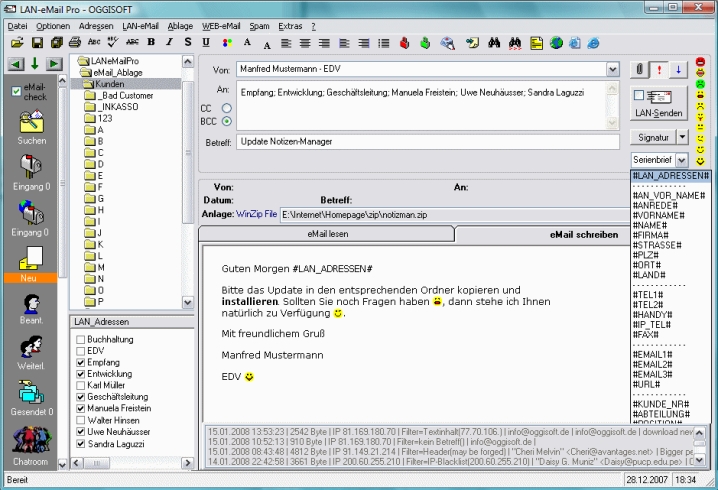The height and width of the screenshot is (490, 718).
Task: Expand the Von sender dropdown
Action: (612, 70)
